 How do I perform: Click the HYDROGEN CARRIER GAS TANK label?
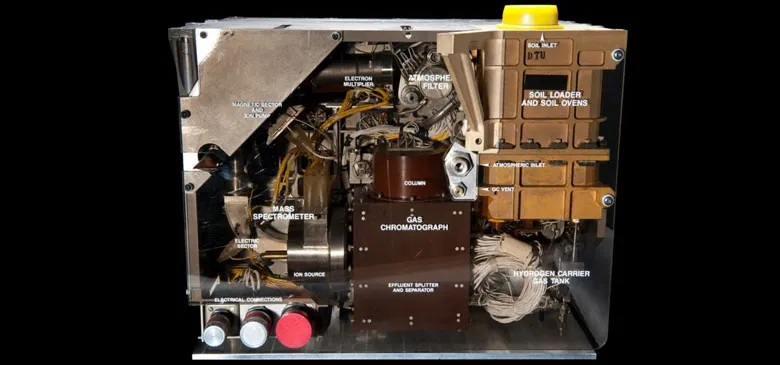552,277
